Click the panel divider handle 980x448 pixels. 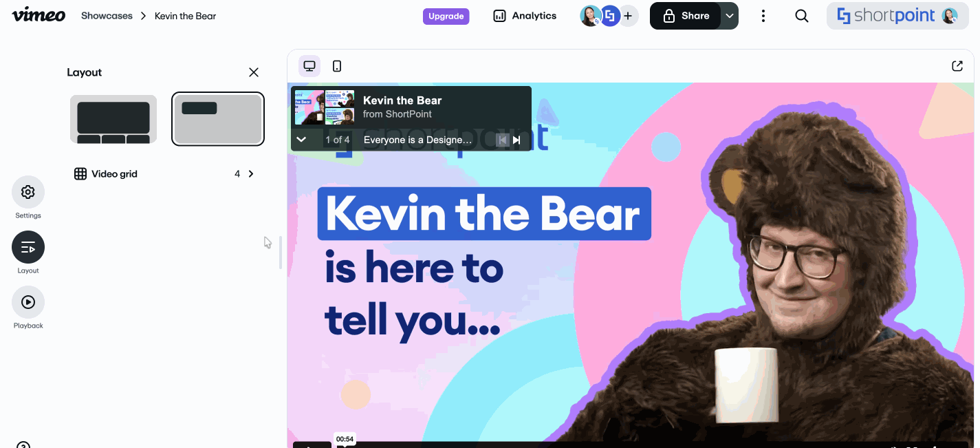[x=281, y=252]
